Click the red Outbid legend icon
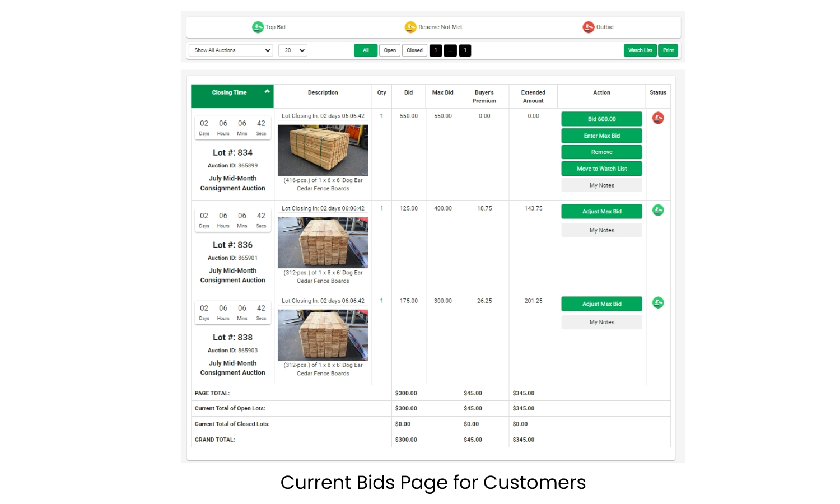Viewport: 840px width, 504px height. 588,27
